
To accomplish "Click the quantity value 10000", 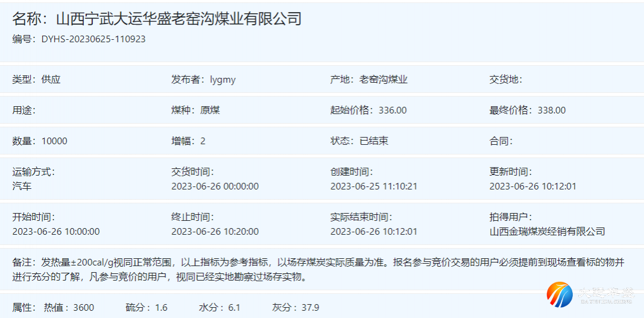I will coord(54,141).
